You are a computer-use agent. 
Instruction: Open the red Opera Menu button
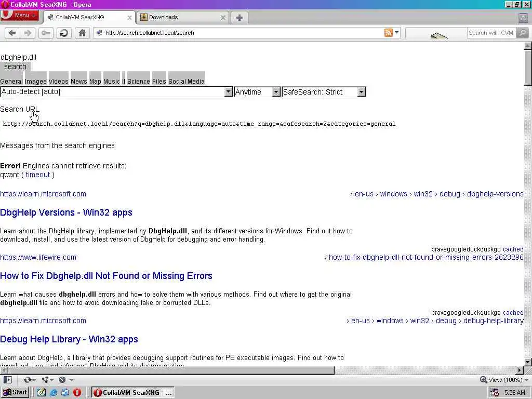tap(19, 15)
